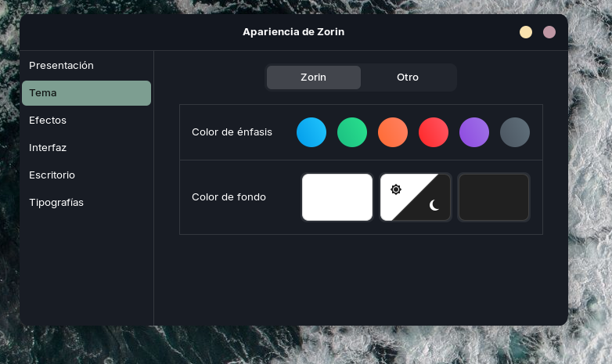Open the Presentación section

86,66
